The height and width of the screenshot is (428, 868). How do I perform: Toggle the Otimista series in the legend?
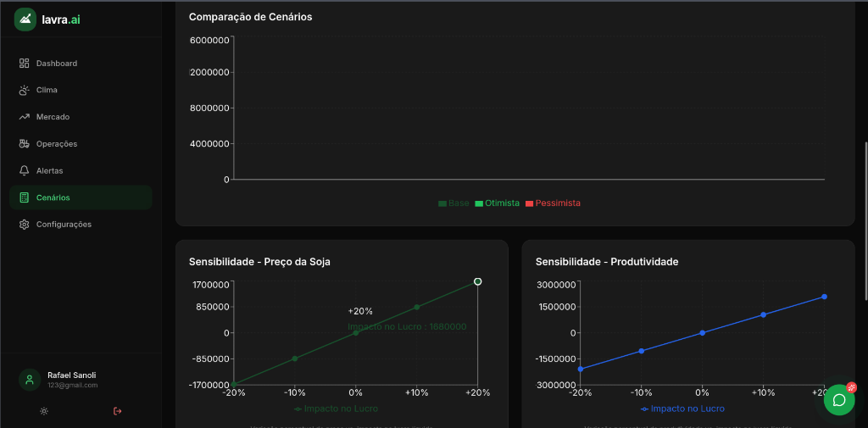click(502, 203)
